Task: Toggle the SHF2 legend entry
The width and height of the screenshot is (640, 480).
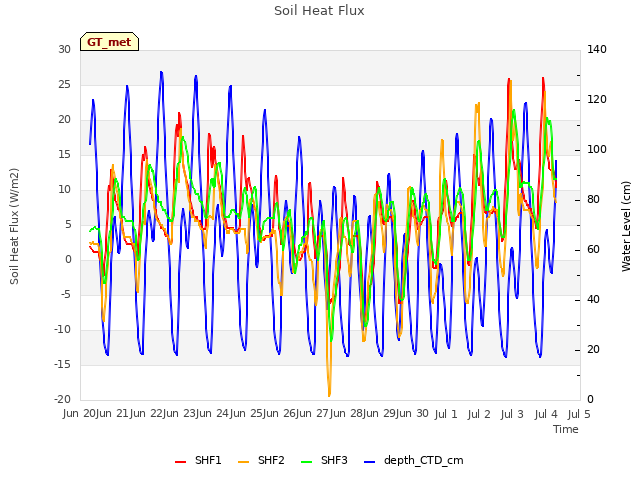Action: click(261, 460)
